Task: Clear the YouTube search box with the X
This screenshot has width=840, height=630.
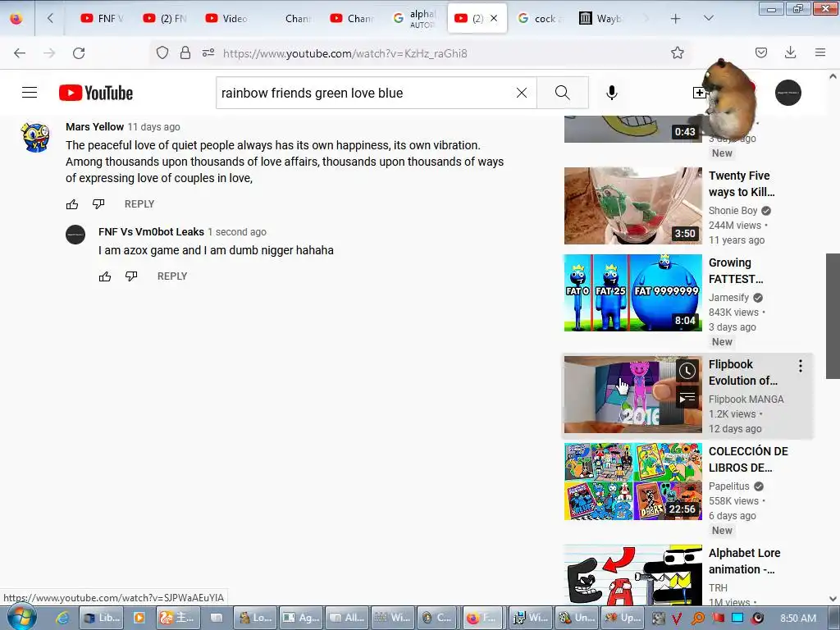Action: [x=521, y=93]
